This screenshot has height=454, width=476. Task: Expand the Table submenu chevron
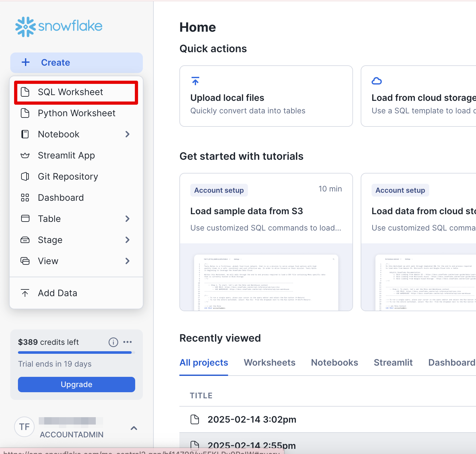[127, 219]
